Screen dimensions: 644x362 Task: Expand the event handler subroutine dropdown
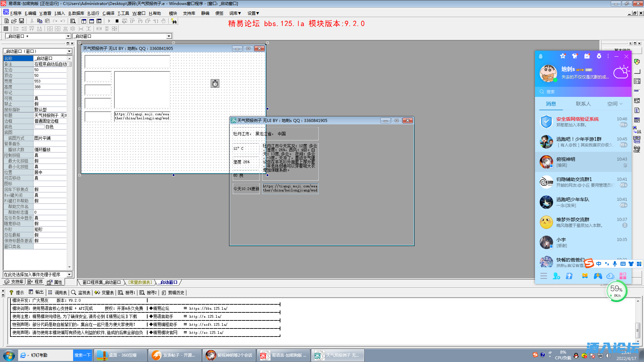pos(69,275)
